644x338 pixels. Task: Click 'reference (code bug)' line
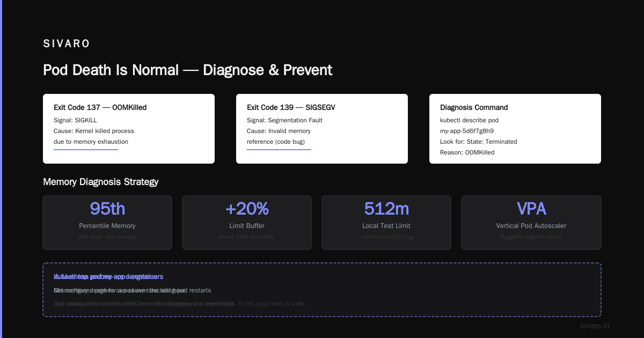point(277,142)
